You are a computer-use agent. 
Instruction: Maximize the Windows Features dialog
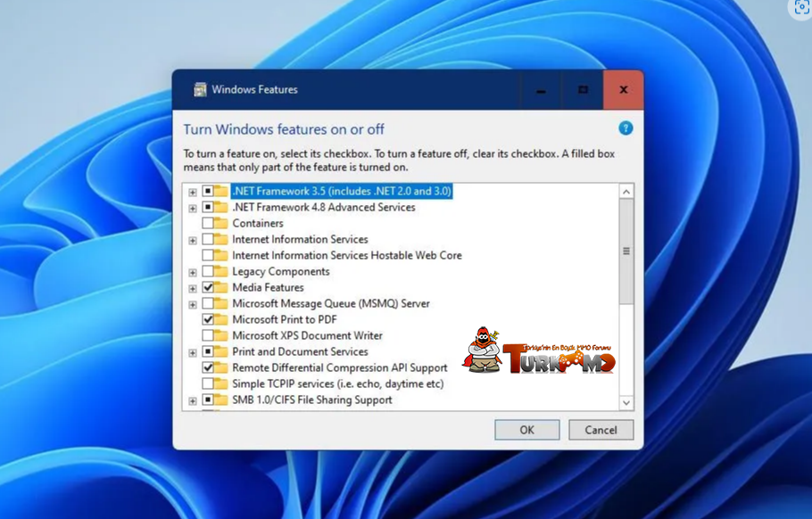click(583, 90)
